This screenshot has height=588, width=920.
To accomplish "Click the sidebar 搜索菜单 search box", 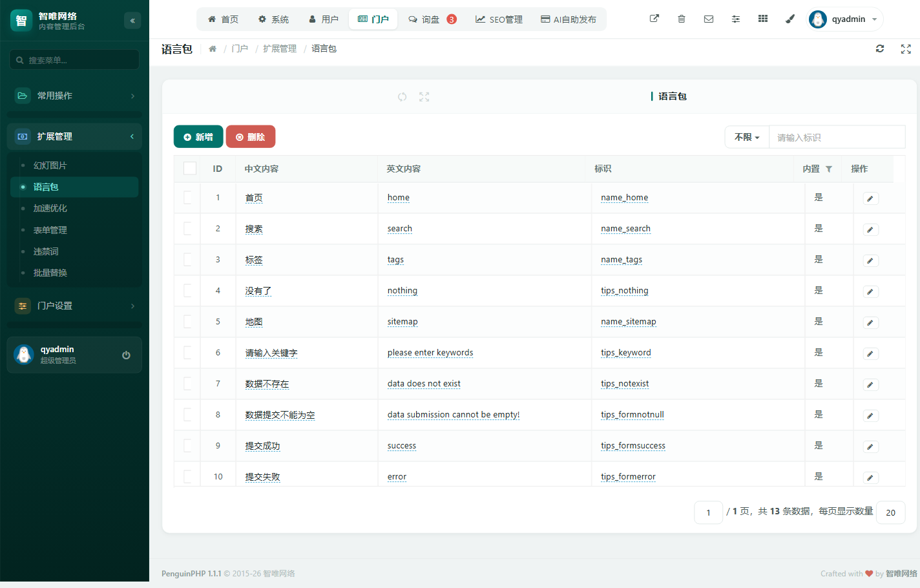I will click(74, 60).
